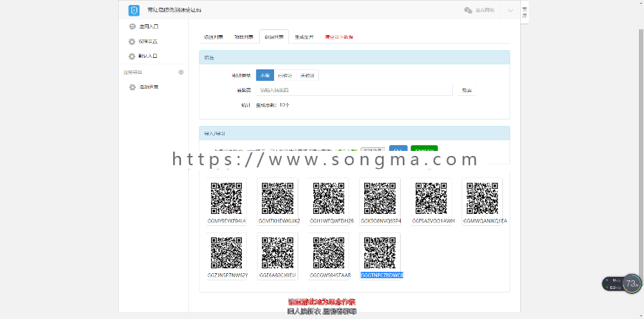The height and width of the screenshot is (319, 644).
Task: Switch to the 生成图片 tab
Action: pos(304,36)
